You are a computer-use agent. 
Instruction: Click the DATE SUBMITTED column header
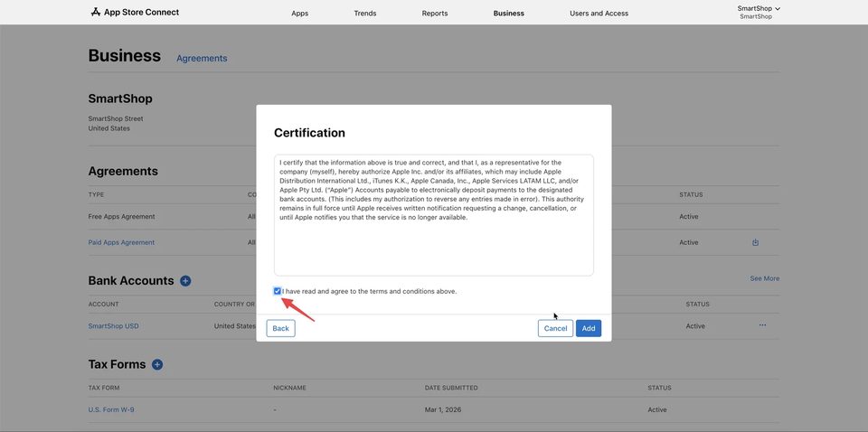451,388
